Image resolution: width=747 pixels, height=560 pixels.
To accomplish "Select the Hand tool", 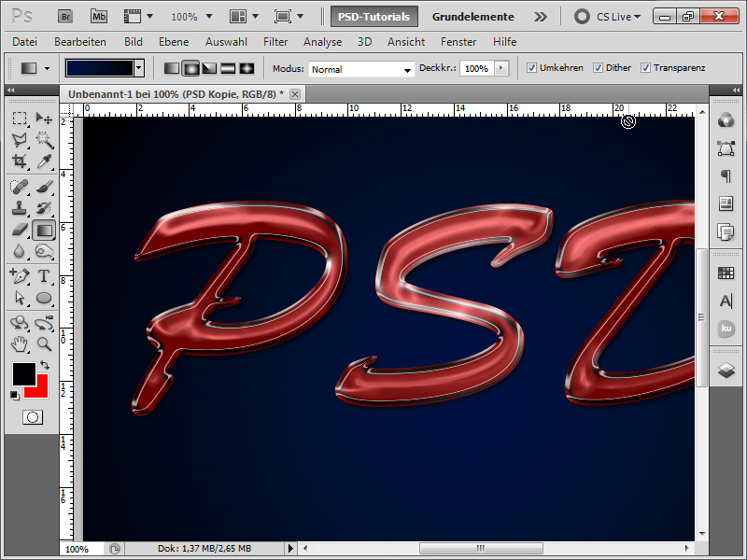I will coord(19,343).
